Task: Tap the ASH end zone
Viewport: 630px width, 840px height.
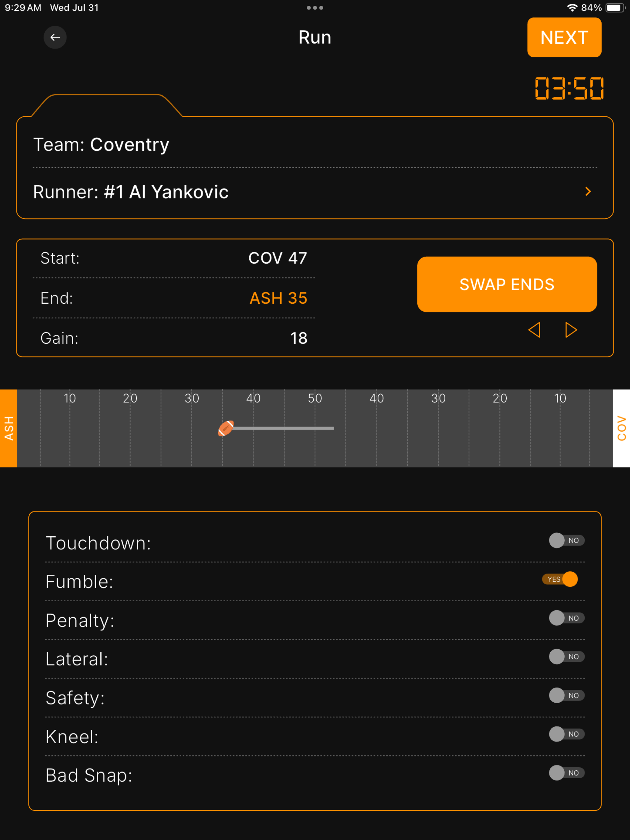Action: point(8,428)
